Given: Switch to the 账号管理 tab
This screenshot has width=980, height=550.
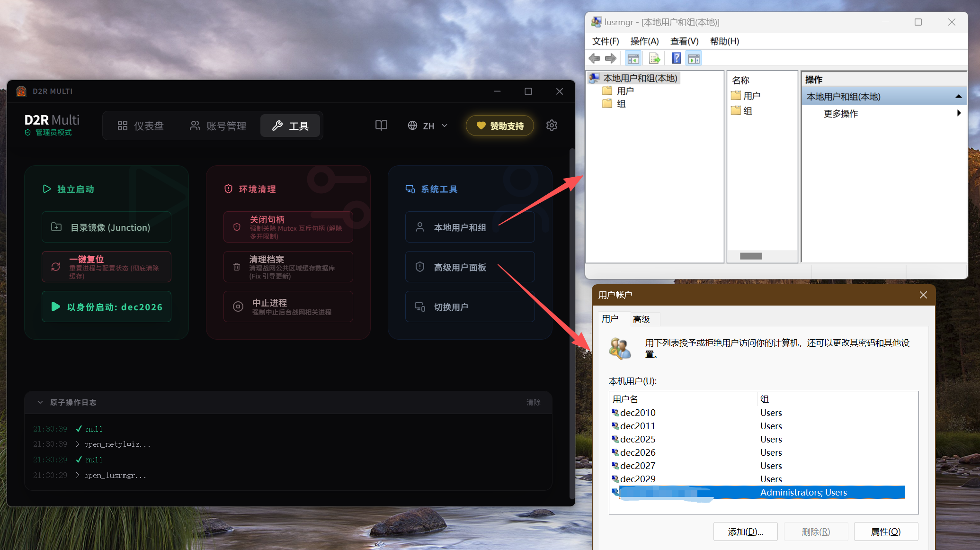Looking at the screenshot, I should [218, 126].
